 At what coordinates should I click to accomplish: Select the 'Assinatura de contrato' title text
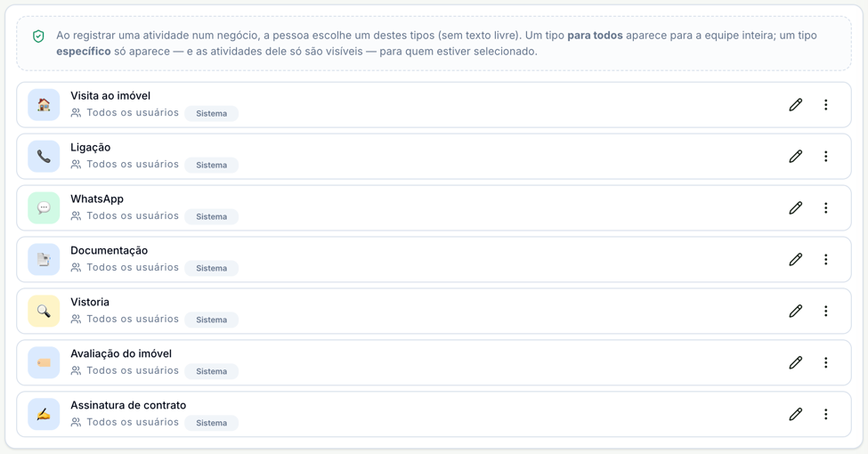tap(128, 405)
